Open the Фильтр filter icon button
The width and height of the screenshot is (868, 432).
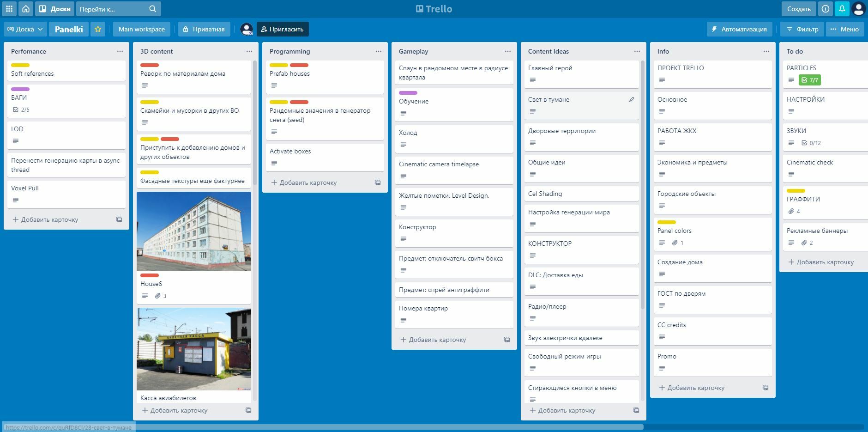(x=802, y=29)
